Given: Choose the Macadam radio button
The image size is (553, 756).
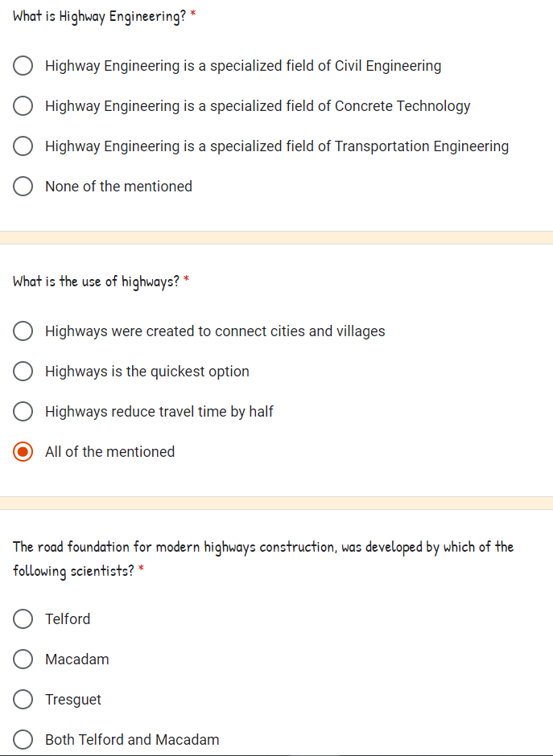Looking at the screenshot, I should (x=23, y=659).
